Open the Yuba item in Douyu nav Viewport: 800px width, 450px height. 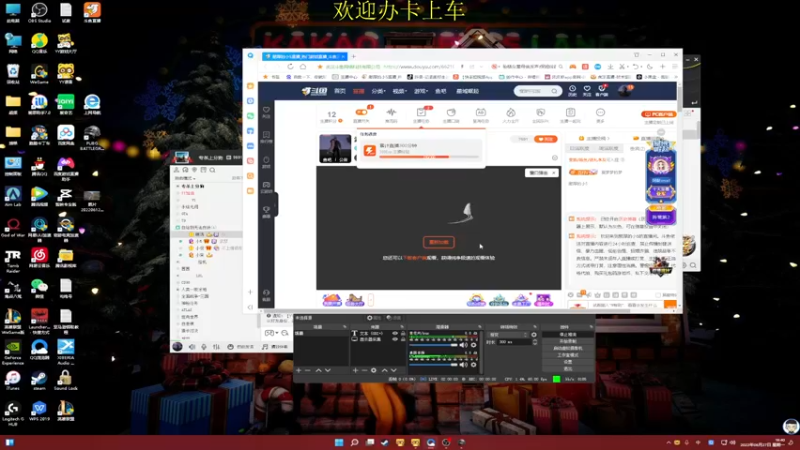(440, 91)
